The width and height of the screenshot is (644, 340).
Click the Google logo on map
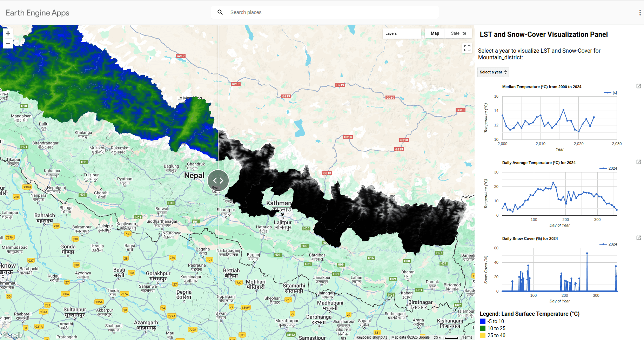coord(13,335)
